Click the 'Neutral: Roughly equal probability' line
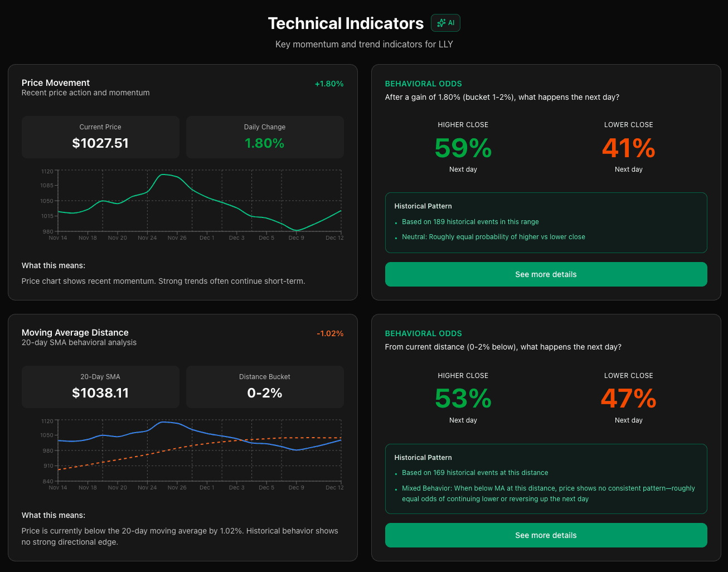728x572 pixels. (x=493, y=236)
